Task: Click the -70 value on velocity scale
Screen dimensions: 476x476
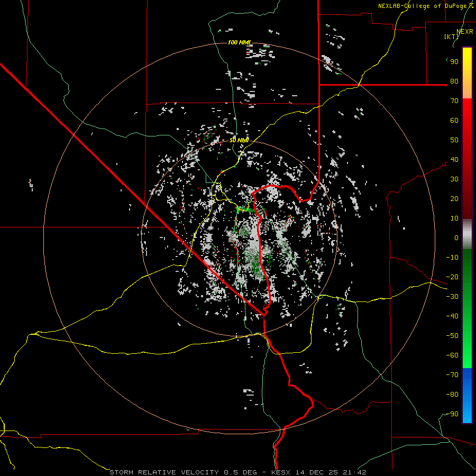Action: point(452,375)
